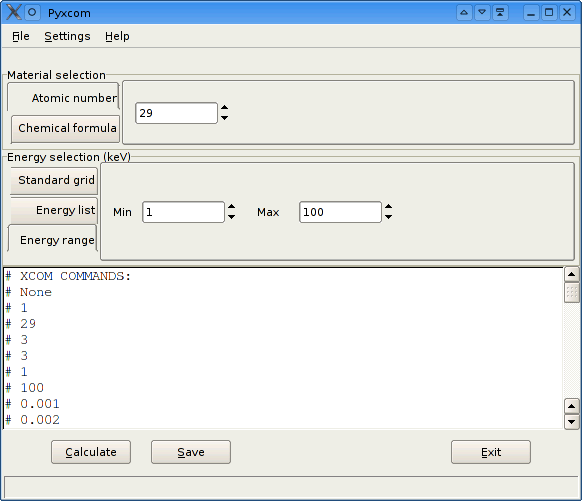This screenshot has width=582, height=501.
Task: Decrease the atomic number with down arrow
Action: point(224,118)
